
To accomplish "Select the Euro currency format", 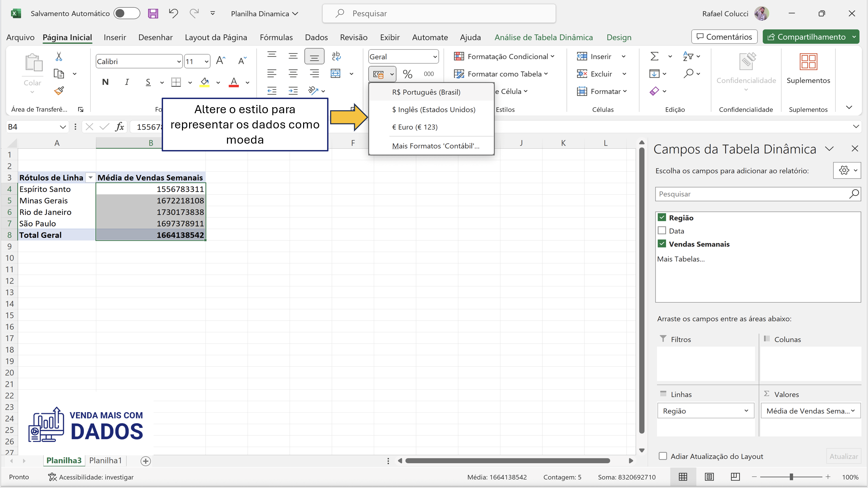I will point(415,127).
